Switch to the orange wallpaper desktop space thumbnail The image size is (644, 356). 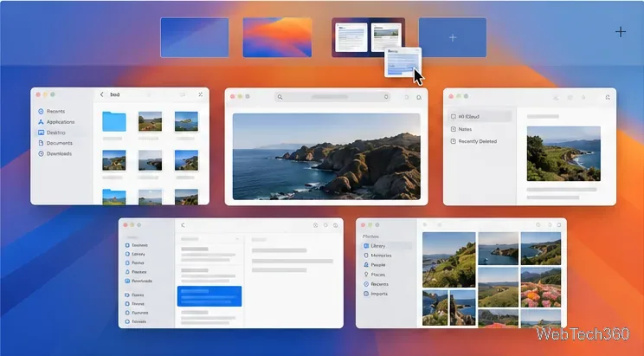click(x=277, y=37)
